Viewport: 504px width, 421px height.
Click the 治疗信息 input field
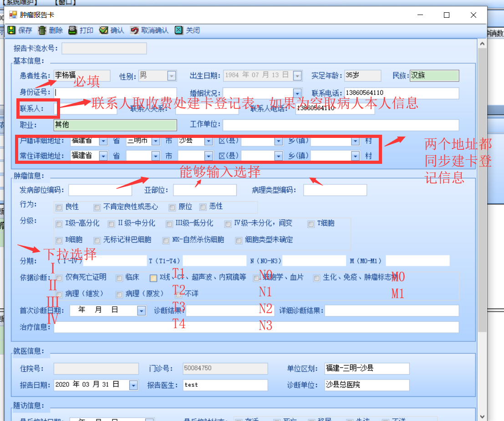(256, 327)
